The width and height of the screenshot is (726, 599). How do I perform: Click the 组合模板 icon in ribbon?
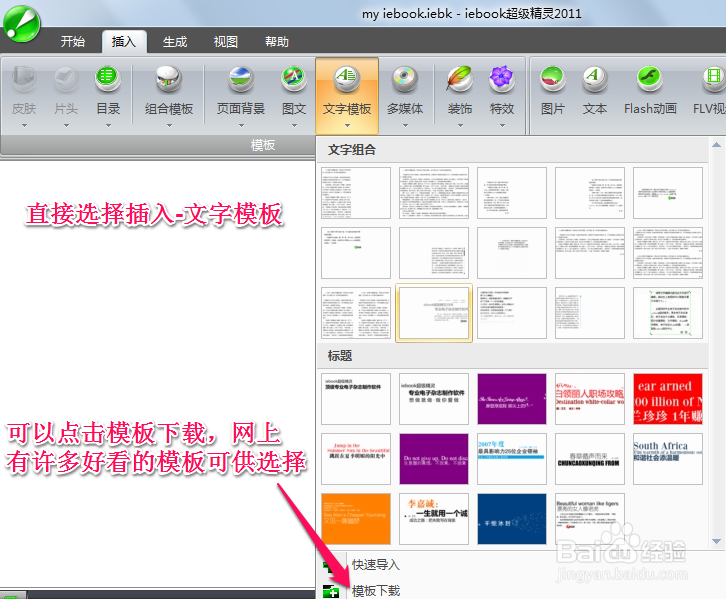pyautogui.click(x=167, y=80)
